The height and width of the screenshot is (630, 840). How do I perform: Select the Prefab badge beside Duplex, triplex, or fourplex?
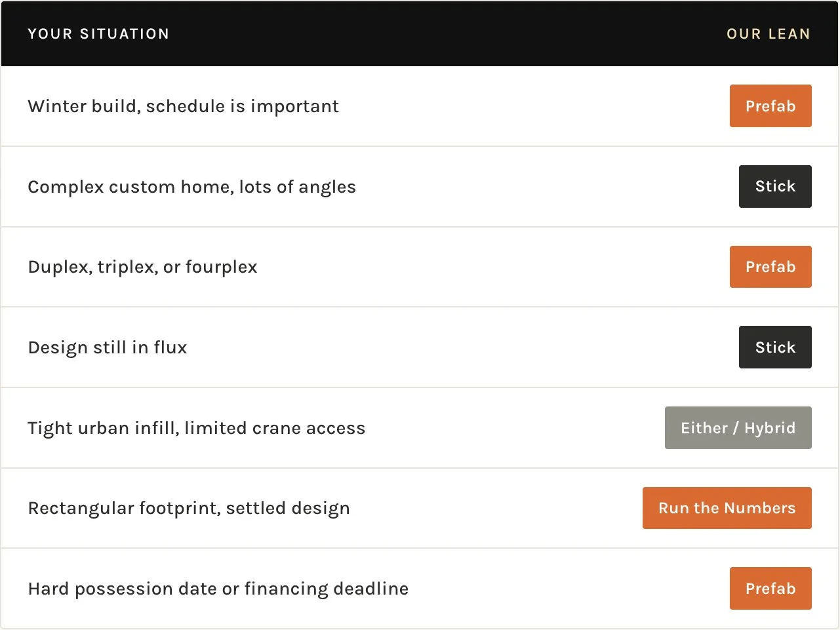tap(770, 267)
